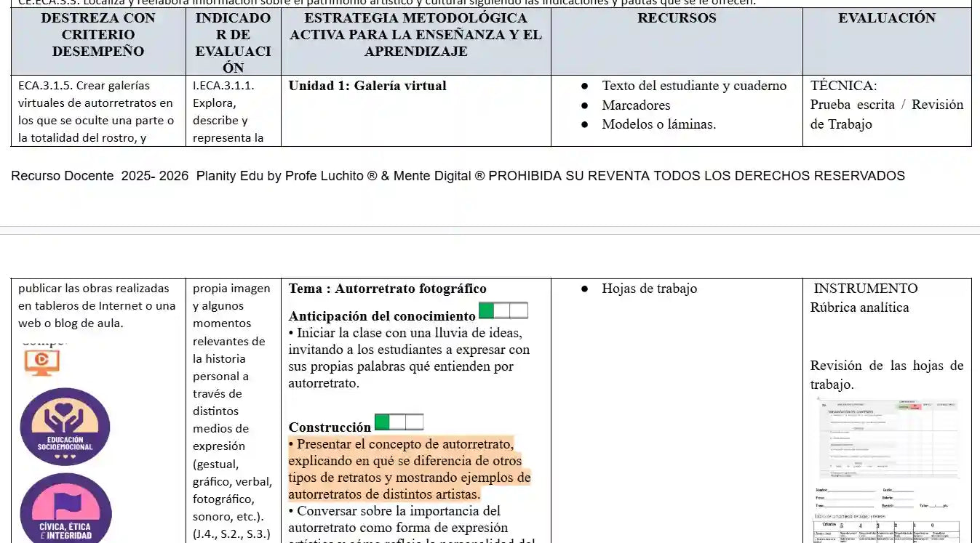Click the ESTRATEGIA METODOLÓGICA ACTIVA header
The width and height of the screenshot is (980, 543).
pos(415,35)
